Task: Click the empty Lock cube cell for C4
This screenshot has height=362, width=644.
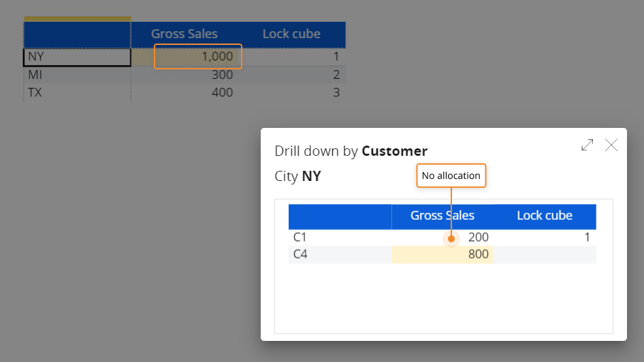Action: [545, 254]
